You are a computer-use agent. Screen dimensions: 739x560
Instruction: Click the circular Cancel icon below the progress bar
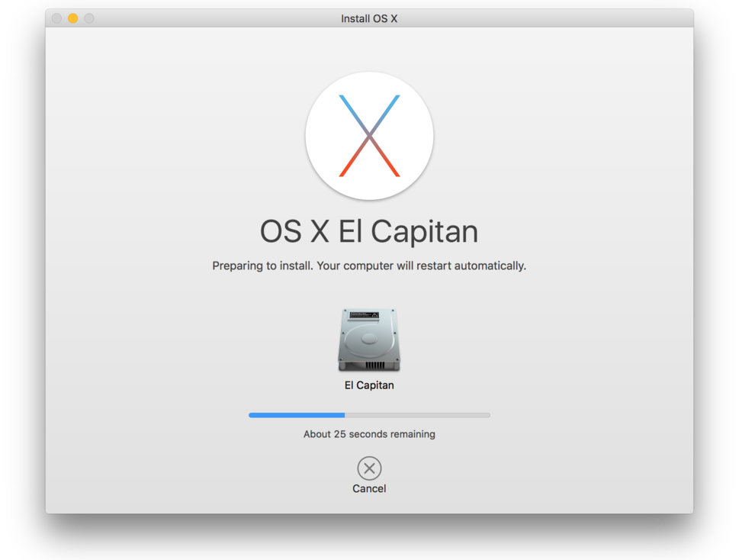pos(369,468)
